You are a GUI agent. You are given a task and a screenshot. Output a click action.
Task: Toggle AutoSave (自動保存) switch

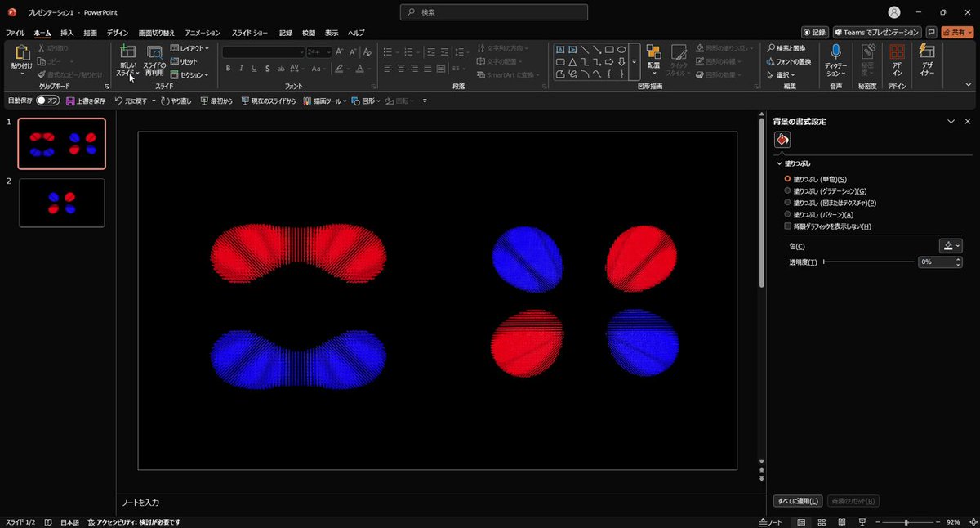(48, 101)
